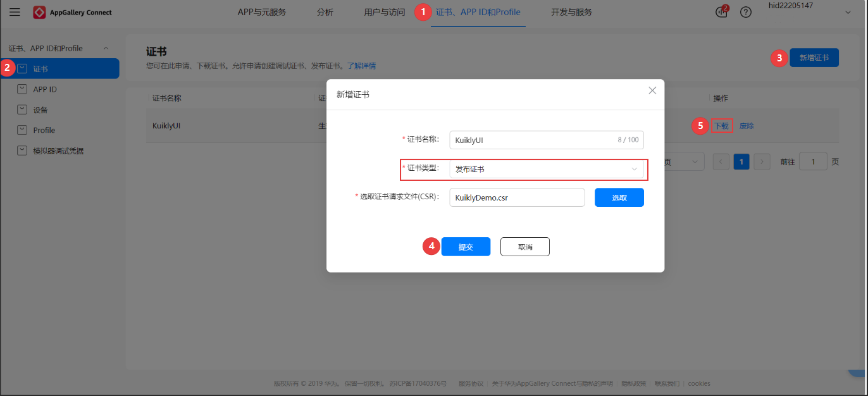Click 下载 in the KuiklyUI row

pos(721,126)
